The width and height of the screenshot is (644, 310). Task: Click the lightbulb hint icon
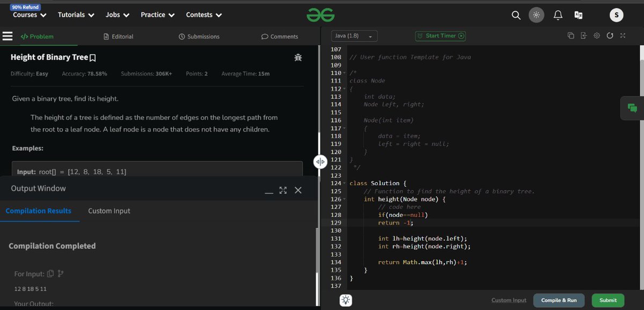click(x=346, y=300)
